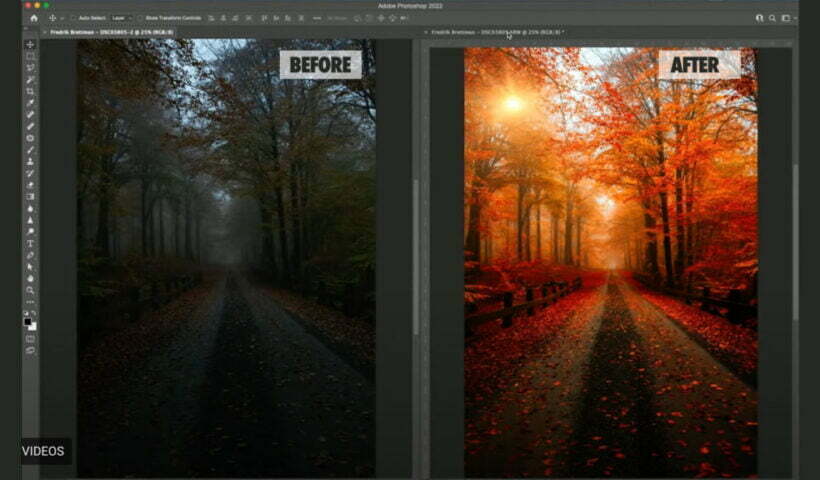This screenshot has width=820, height=480.
Task: Select the Rectangular Marquee tool
Action: pyautogui.click(x=30, y=56)
